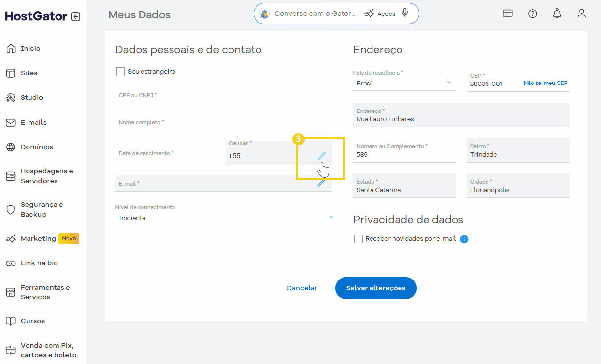The width and height of the screenshot is (601, 364).
Task: Click the microphone icon in chat bar
Action: point(405,13)
